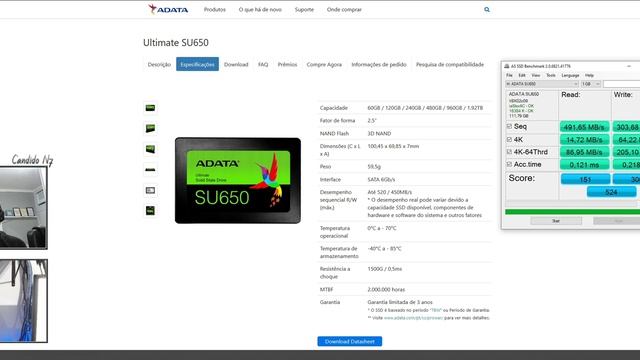Select the sixth SU650 product thumbnail
This screenshot has width=640, height=360.
(150, 211)
